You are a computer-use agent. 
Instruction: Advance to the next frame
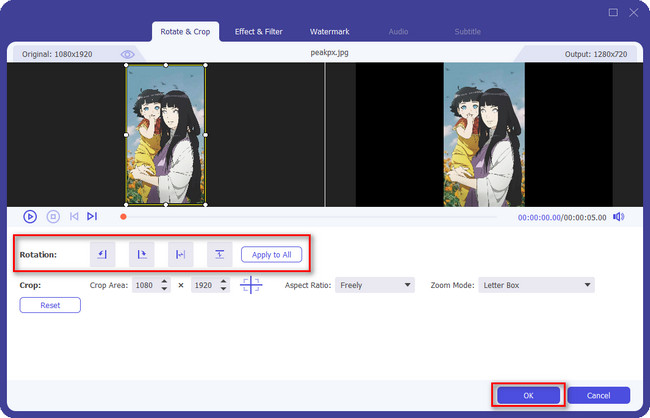tap(92, 216)
